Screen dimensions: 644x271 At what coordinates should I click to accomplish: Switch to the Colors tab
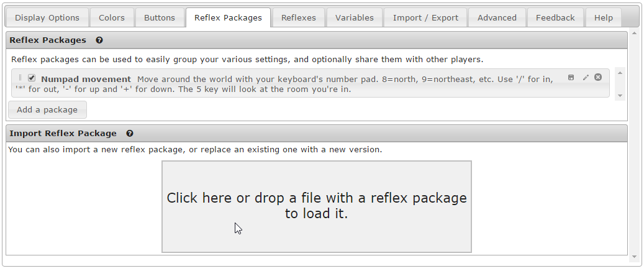pyautogui.click(x=112, y=17)
